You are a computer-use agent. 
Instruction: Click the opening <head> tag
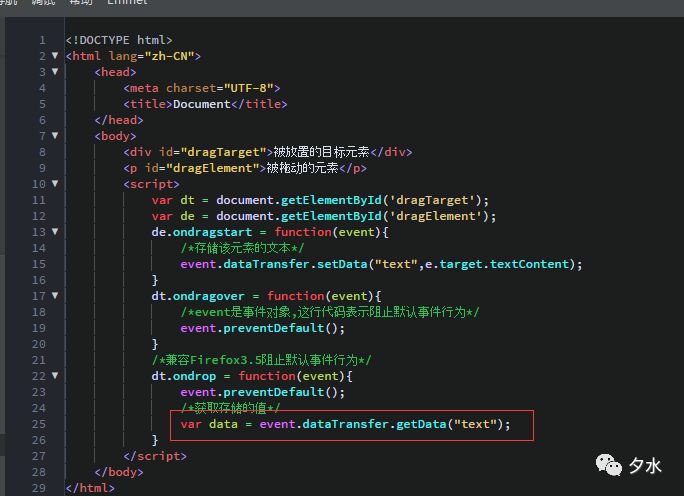115,72
